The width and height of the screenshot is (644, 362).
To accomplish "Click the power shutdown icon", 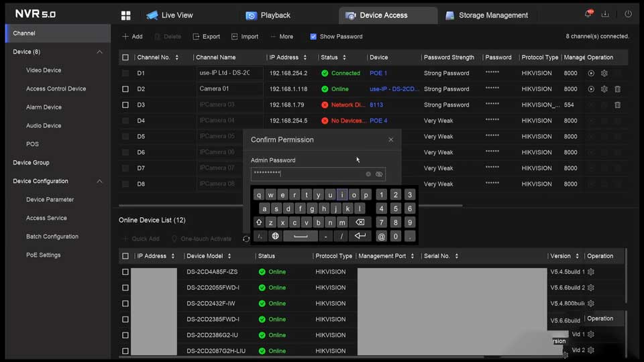I will pyautogui.click(x=629, y=14).
